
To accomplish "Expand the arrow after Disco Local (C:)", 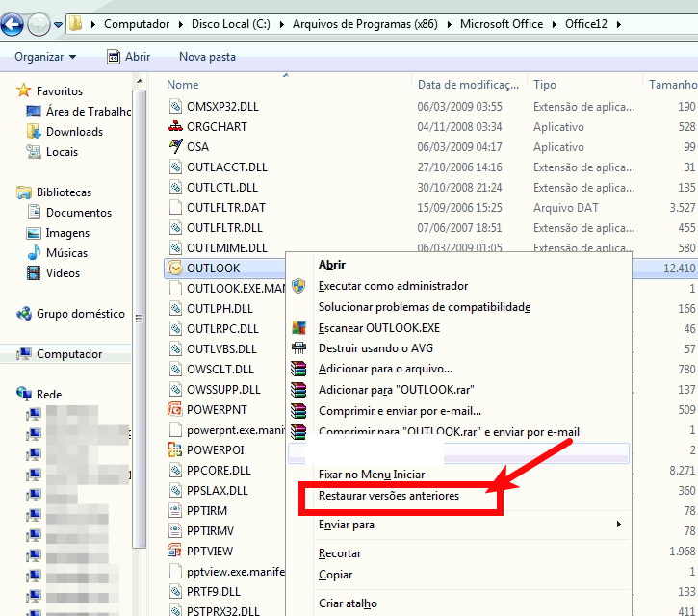I will click(x=282, y=24).
